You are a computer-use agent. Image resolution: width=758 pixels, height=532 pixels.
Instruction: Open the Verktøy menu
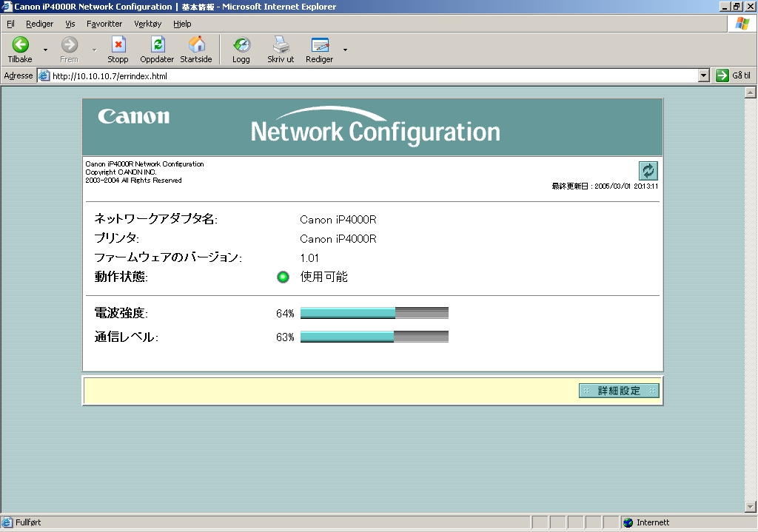(148, 24)
